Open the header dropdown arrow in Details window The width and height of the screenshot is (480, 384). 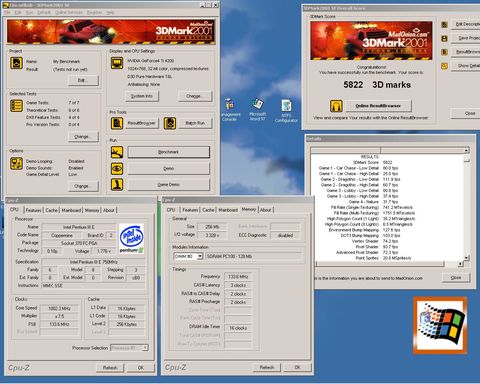point(467,150)
